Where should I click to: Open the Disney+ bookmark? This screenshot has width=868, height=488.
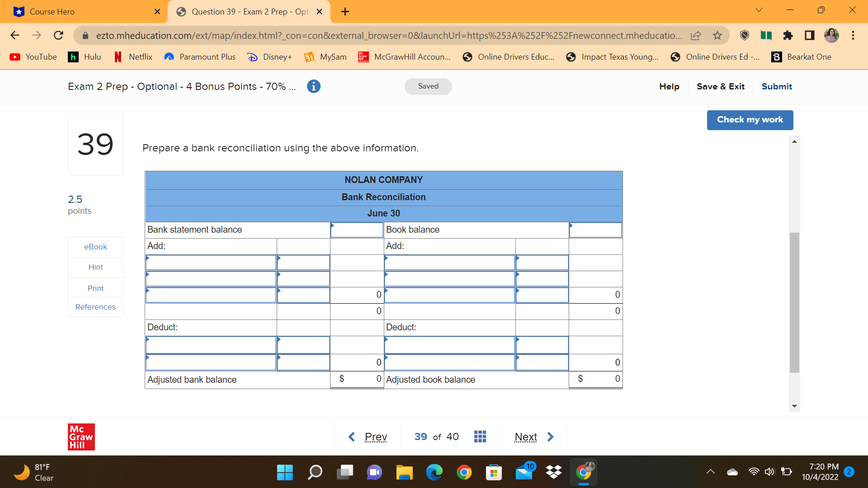click(269, 57)
